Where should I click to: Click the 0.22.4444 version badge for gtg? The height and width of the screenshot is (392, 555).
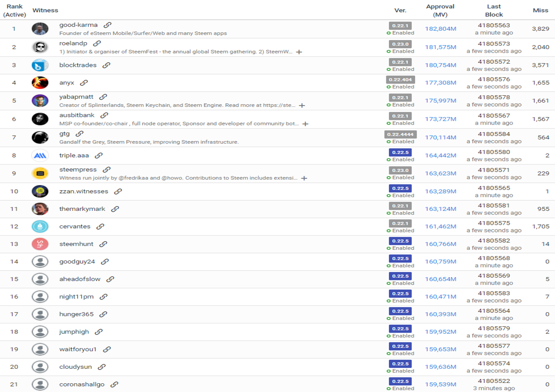(x=400, y=134)
